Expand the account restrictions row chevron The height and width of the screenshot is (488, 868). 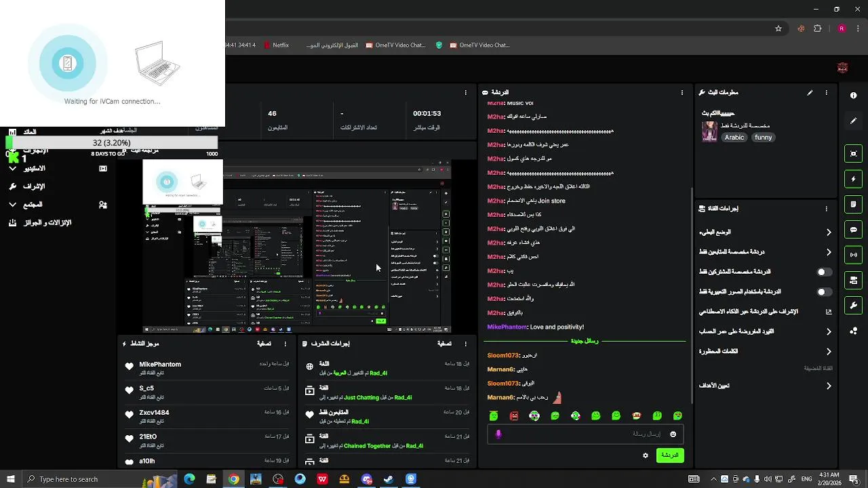click(829, 331)
